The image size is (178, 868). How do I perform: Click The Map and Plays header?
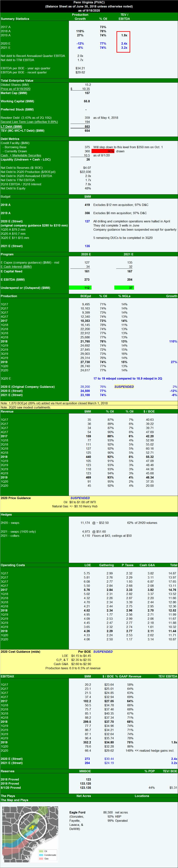(14, 800)
